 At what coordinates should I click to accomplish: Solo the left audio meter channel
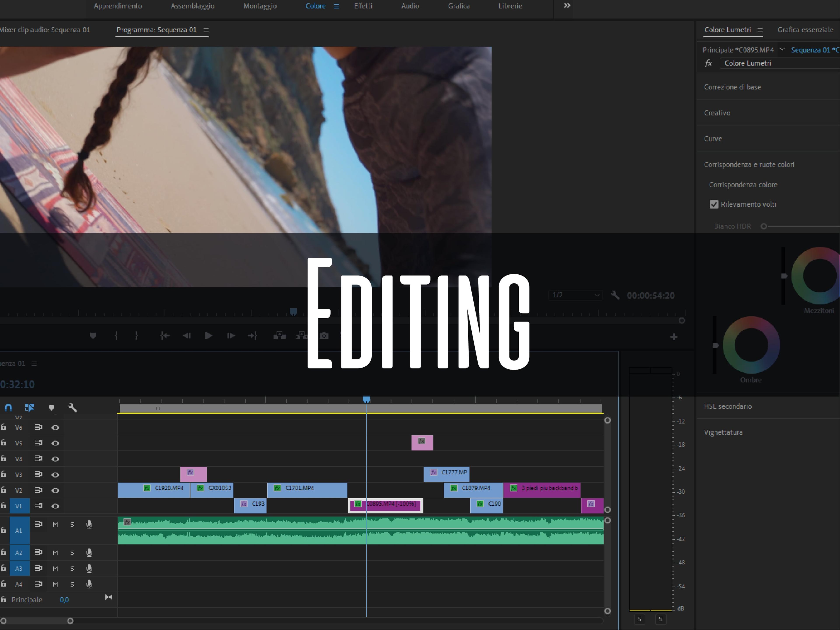(x=639, y=619)
